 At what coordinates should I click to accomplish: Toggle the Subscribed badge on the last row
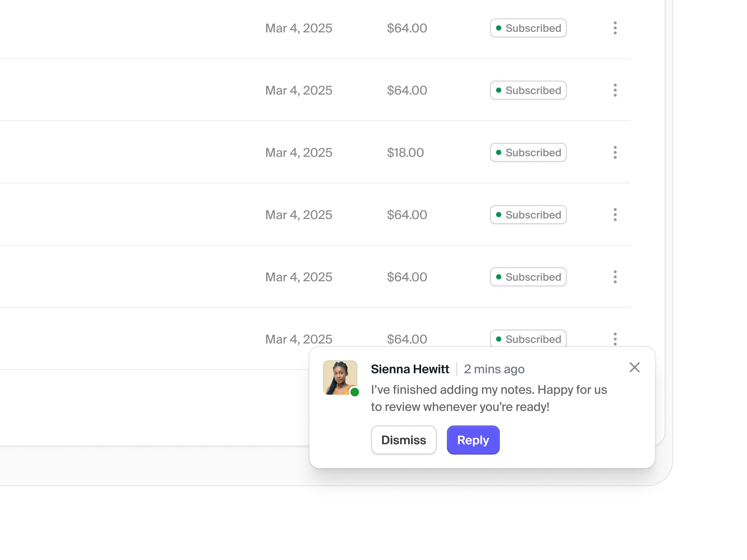528,339
